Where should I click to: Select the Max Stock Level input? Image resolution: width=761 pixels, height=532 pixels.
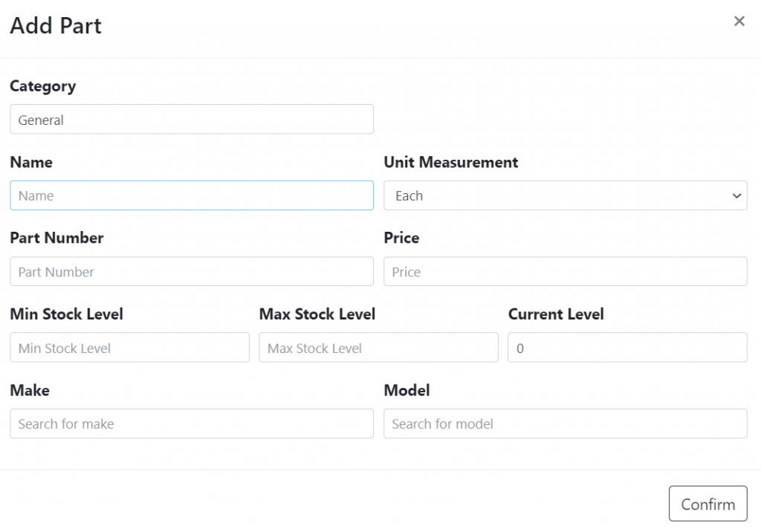(378, 348)
